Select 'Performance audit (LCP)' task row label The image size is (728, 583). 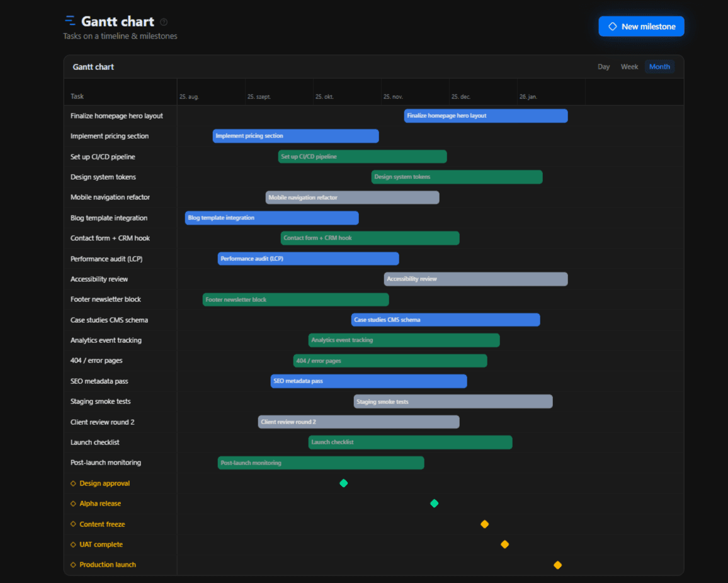[106, 259]
